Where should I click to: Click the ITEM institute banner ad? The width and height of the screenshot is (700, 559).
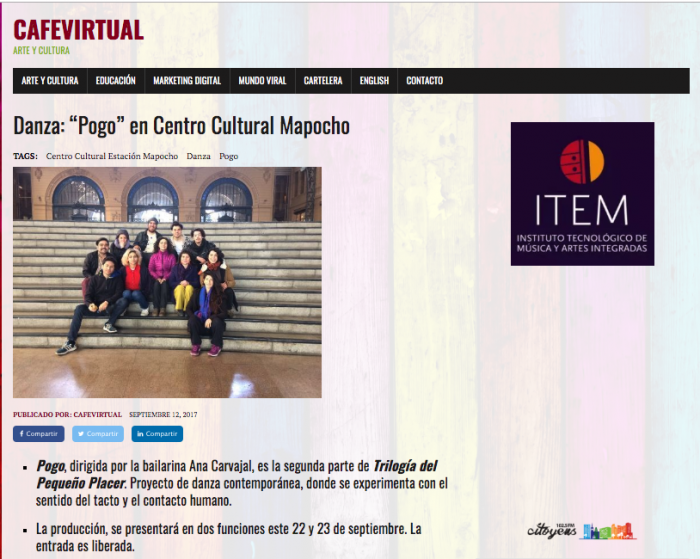coord(583,194)
